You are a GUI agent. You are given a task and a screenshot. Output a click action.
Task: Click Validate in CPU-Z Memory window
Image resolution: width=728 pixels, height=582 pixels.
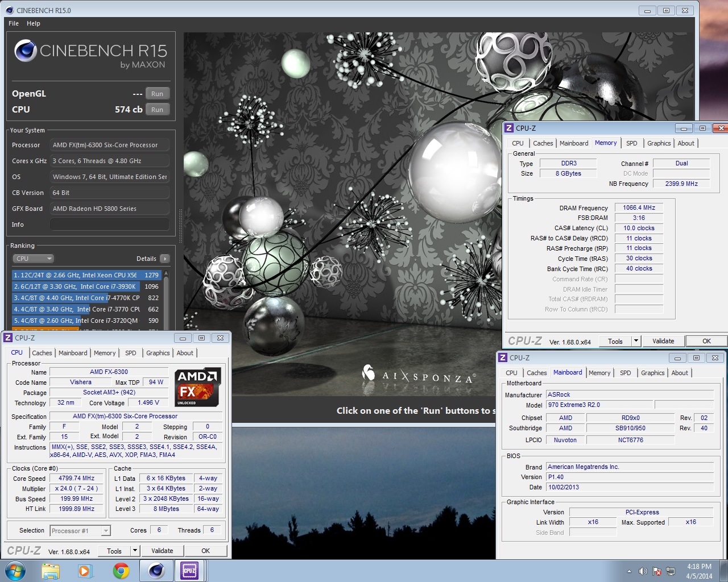(663, 342)
